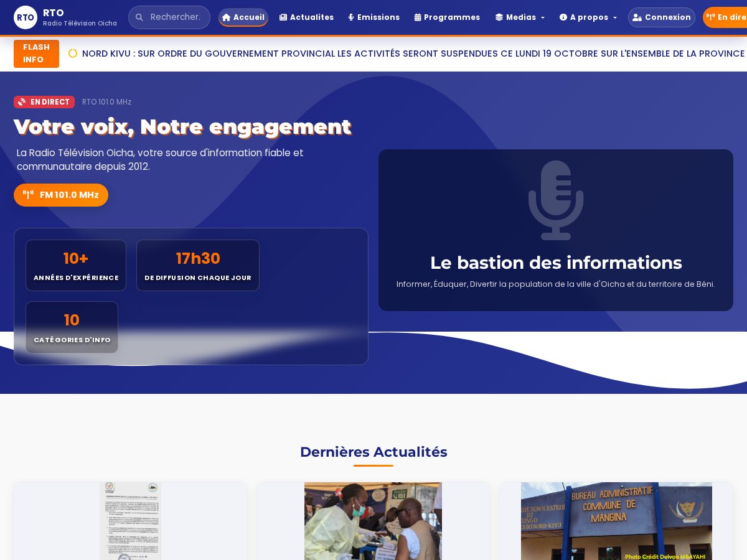Click the Connexion button
Viewport: 747px width, 560px height.
click(x=662, y=17)
